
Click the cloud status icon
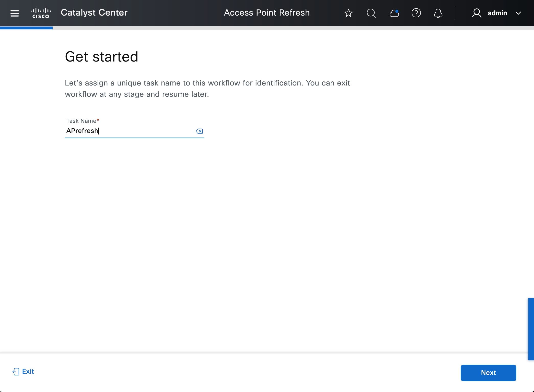pyautogui.click(x=394, y=13)
